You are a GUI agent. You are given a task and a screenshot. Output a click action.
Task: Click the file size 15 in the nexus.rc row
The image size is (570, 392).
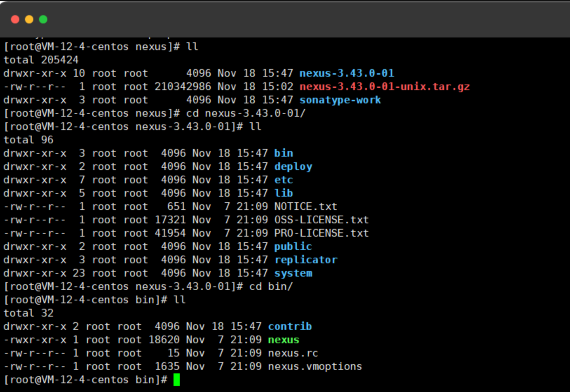click(174, 353)
